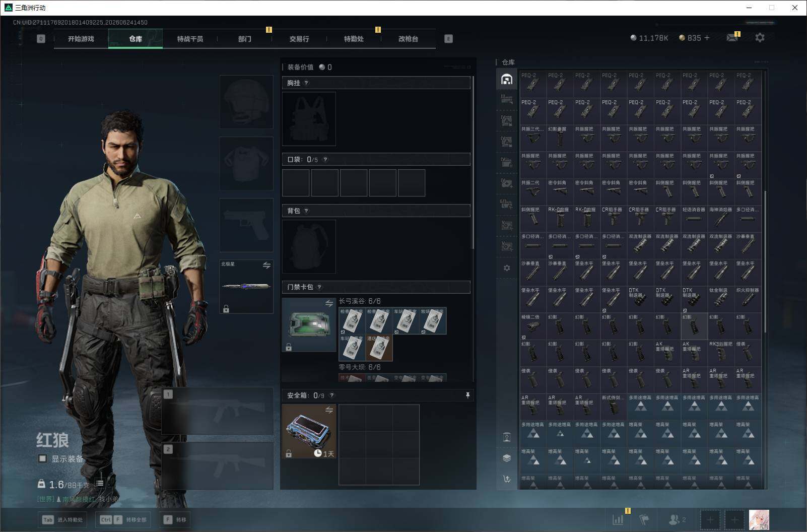Open the weight details list icon
This screenshot has height=532, width=807.
click(x=100, y=483)
